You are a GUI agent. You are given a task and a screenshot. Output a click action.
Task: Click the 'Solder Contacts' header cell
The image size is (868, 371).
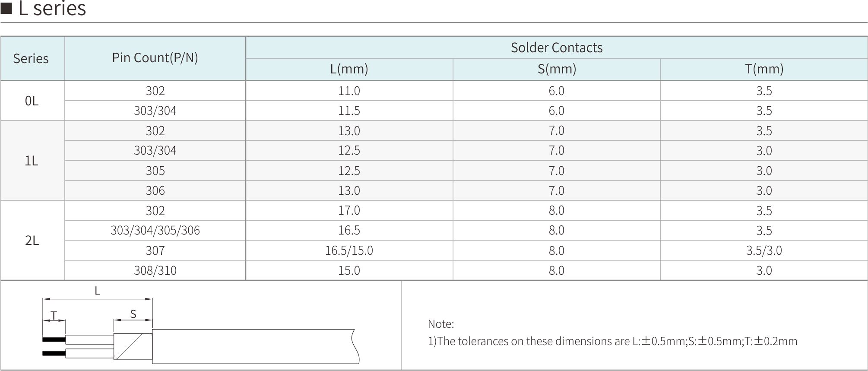point(556,48)
